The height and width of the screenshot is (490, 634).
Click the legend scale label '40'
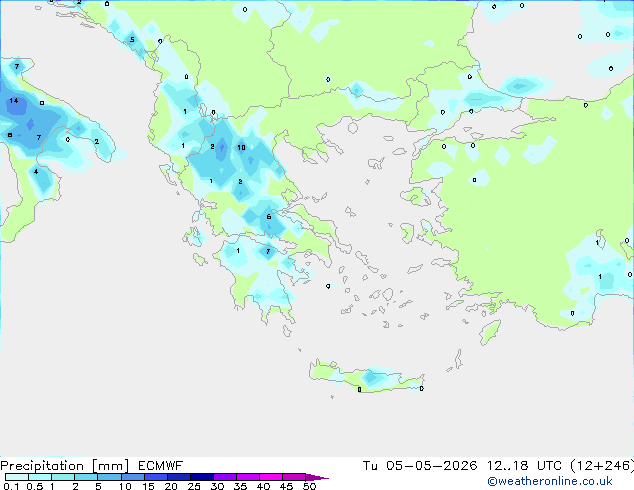click(x=263, y=486)
